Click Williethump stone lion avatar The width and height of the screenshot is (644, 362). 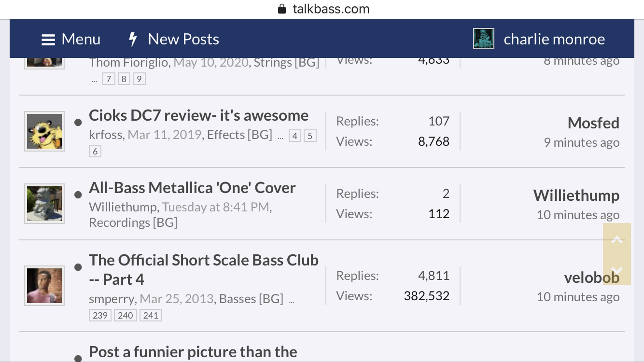(x=44, y=204)
